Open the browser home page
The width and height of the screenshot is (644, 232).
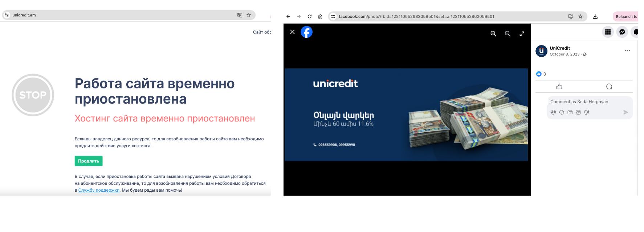tap(320, 16)
